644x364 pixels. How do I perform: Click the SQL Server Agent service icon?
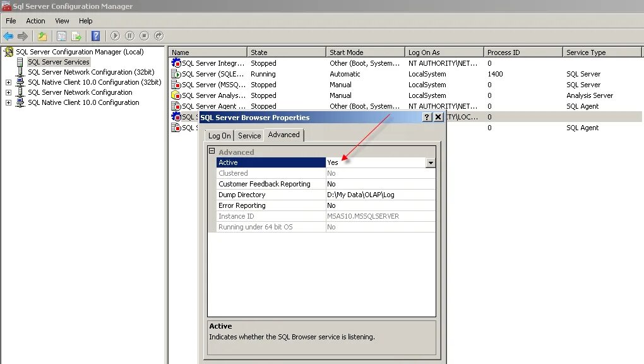pyautogui.click(x=176, y=106)
